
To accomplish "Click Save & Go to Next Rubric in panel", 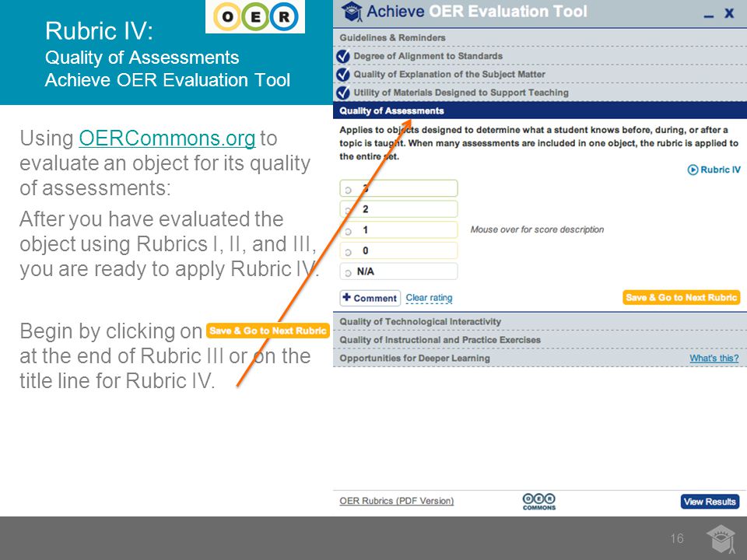I will pyautogui.click(x=682, y=298).
